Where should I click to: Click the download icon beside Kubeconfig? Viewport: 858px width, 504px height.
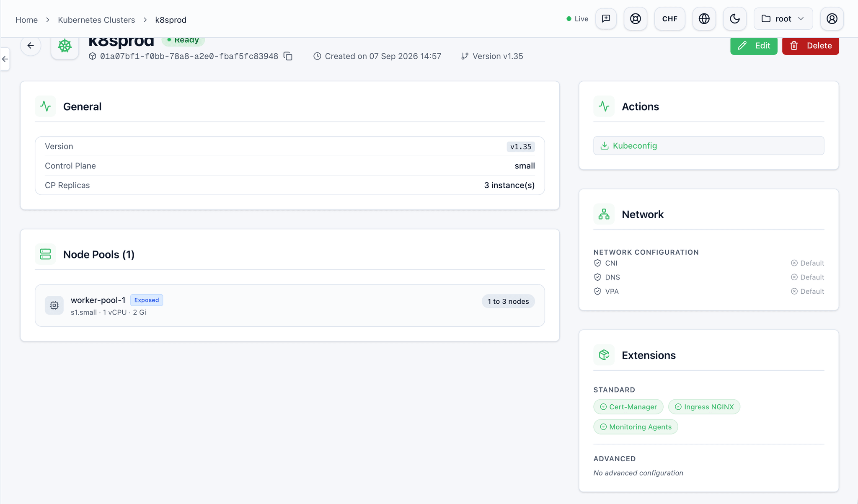pyautogui.click(x=604, y=146)
